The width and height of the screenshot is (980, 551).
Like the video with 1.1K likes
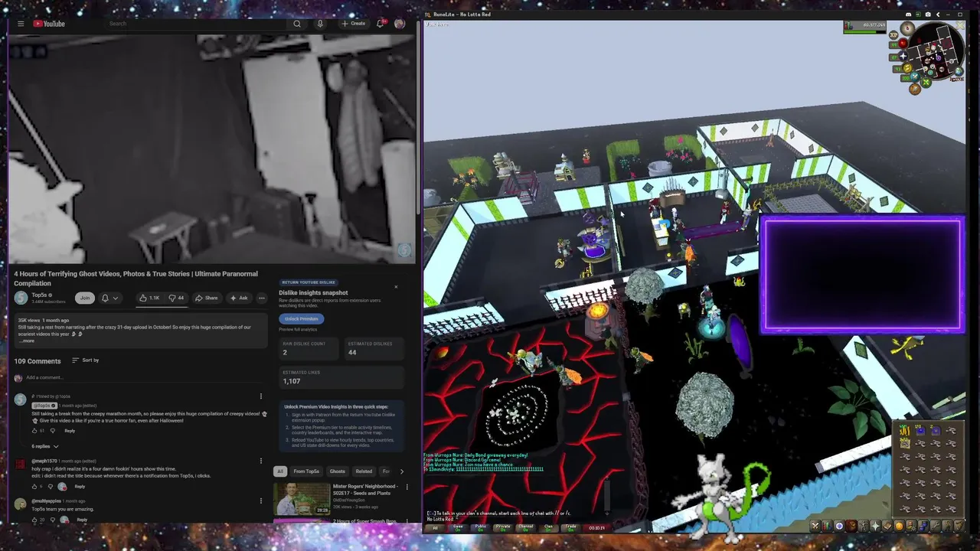pyautogui.click(x=150, y=298)
